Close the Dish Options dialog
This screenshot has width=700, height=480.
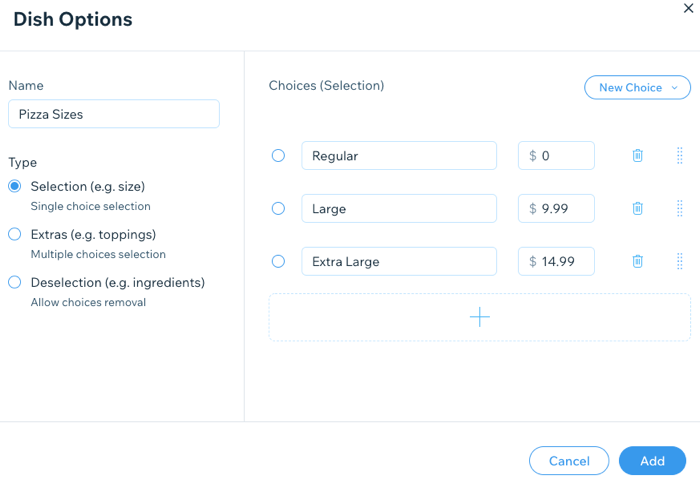click(688, 8)
